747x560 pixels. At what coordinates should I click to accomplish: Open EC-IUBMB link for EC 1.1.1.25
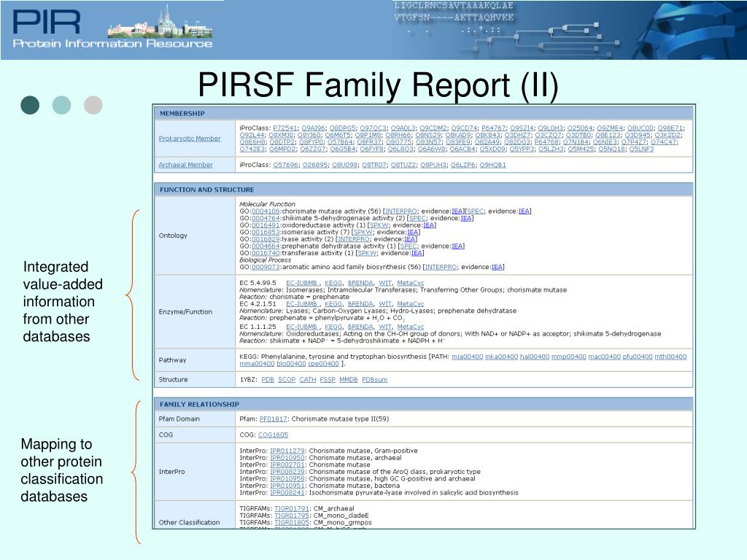tap(302, 327)
